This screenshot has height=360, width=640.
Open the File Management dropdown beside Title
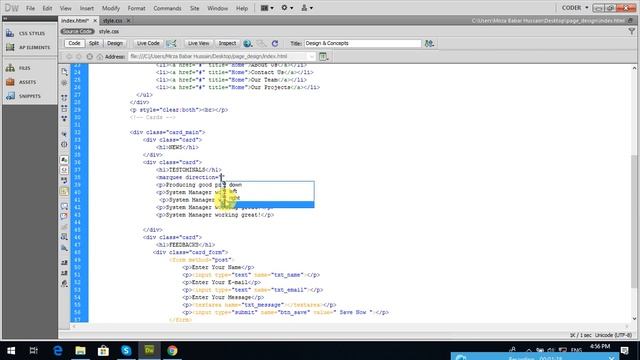pos(429,43)
